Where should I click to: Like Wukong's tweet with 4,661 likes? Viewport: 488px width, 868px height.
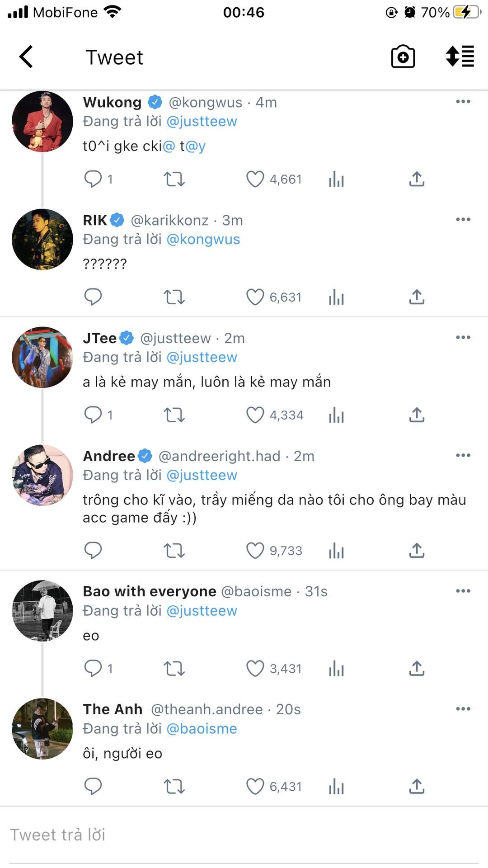click(255, 179)
